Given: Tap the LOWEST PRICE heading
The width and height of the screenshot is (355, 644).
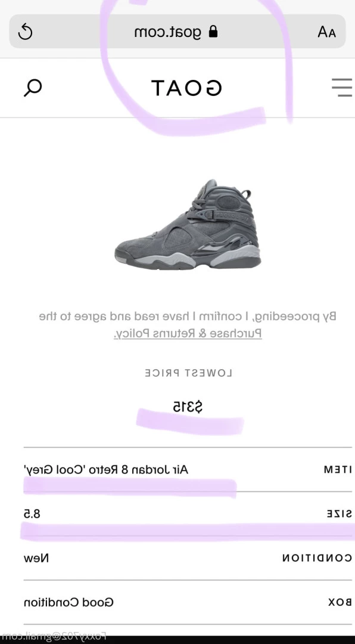Looking at the screenshot, I should click(x=188, y=373).
